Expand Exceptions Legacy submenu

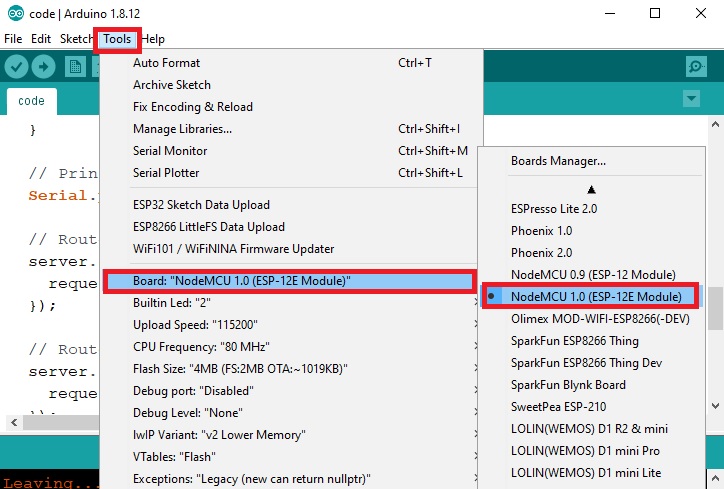click(291, 479)
